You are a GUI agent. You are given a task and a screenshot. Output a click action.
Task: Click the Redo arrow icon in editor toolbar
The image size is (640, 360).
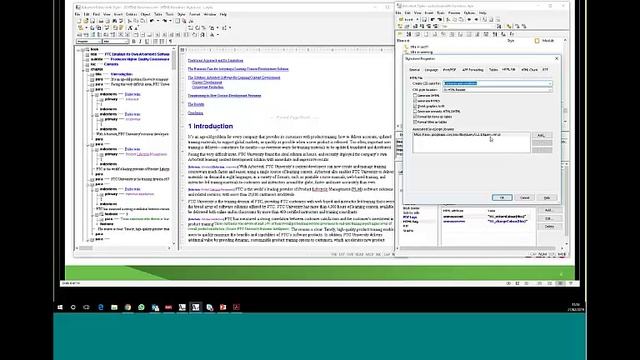164,21
